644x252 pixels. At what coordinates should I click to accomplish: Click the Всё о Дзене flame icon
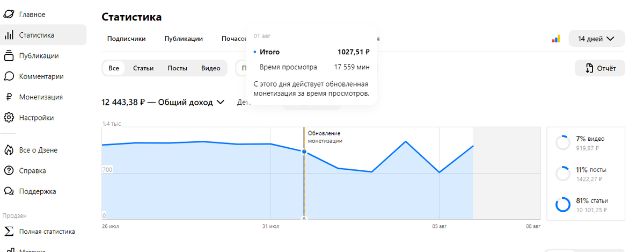pos(9,150)
